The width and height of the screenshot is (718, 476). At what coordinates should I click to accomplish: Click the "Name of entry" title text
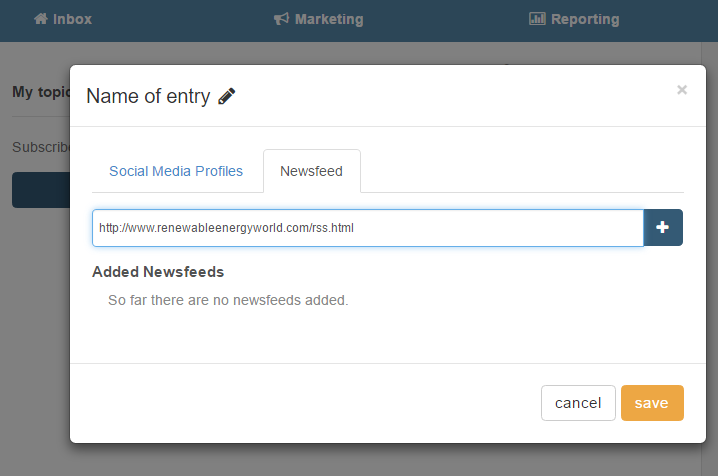(x=148, y=96)
